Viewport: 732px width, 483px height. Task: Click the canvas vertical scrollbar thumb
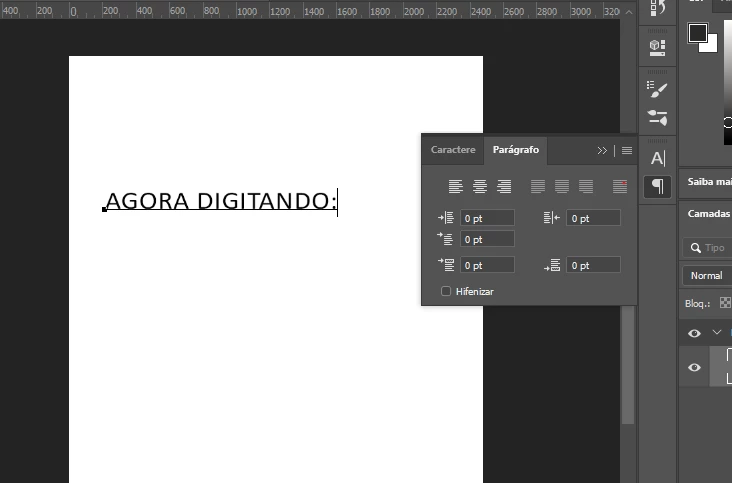coord(628,364)
